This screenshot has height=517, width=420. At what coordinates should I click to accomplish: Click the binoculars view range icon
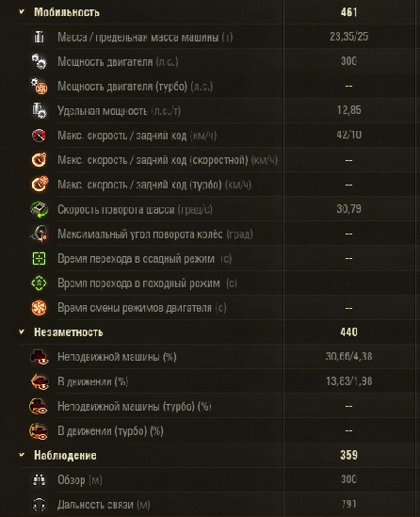(39, 480)
